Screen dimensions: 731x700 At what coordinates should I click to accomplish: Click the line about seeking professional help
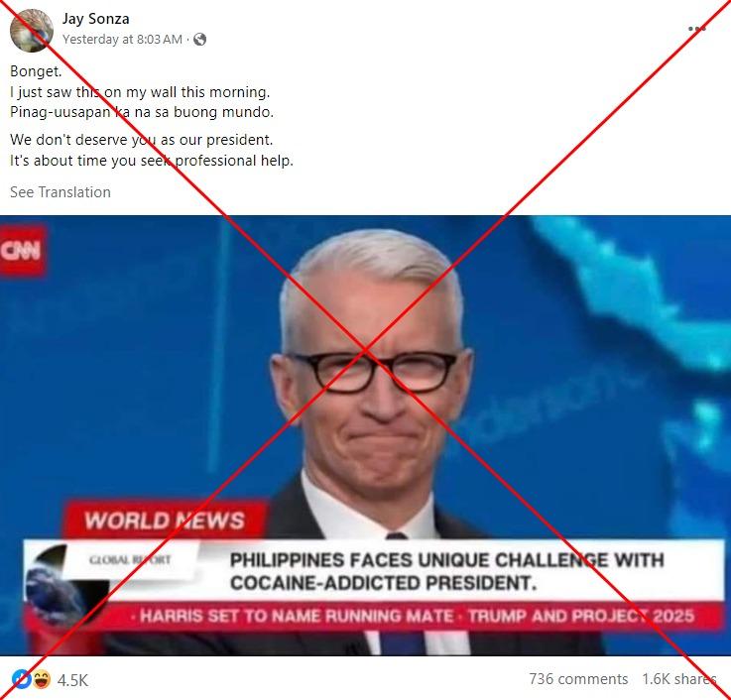tap(152, 161)
